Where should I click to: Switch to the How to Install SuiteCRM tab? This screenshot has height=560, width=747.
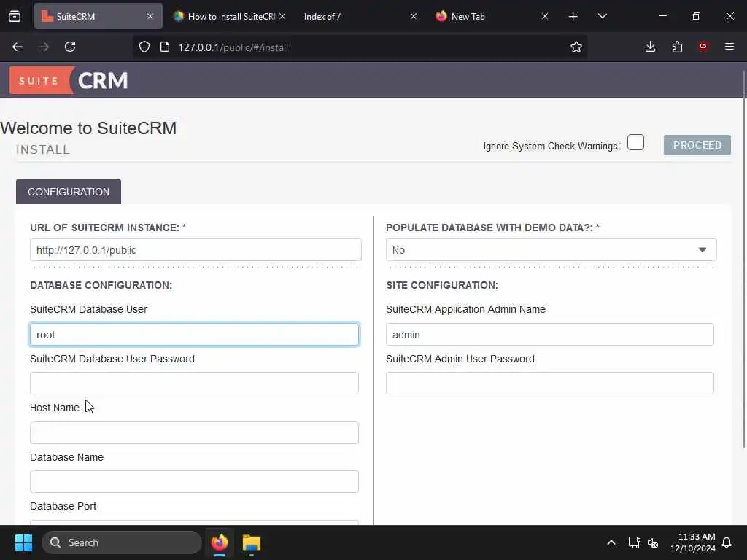(229, 16)
